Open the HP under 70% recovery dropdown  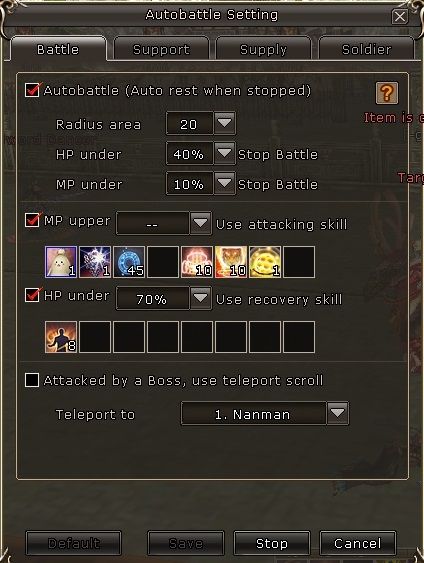(200, 298)
